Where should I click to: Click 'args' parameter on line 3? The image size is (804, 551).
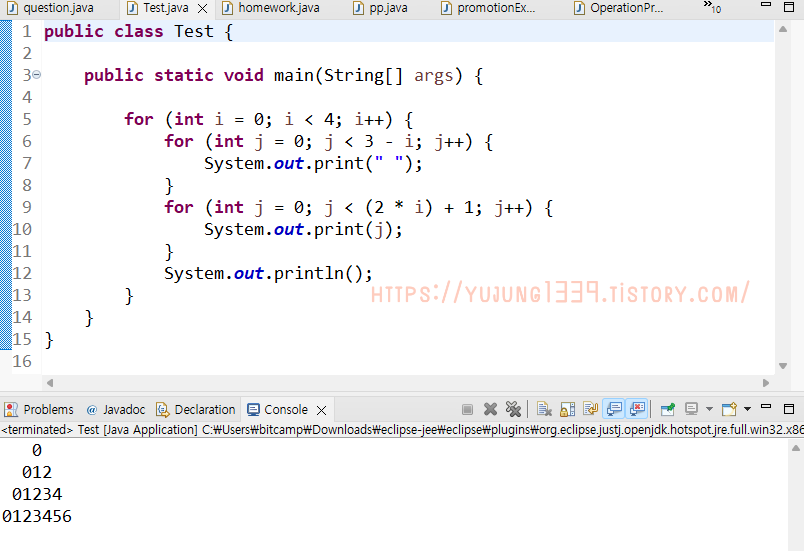click(434, 75)
